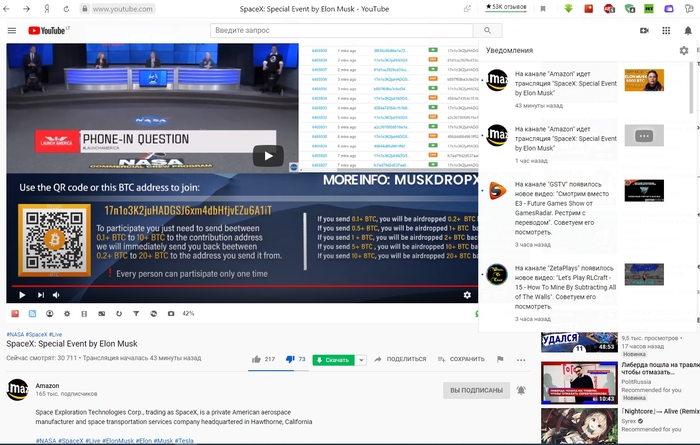Click the brightness gear icon below the player
700x445 pixels.
pos(67,314)
